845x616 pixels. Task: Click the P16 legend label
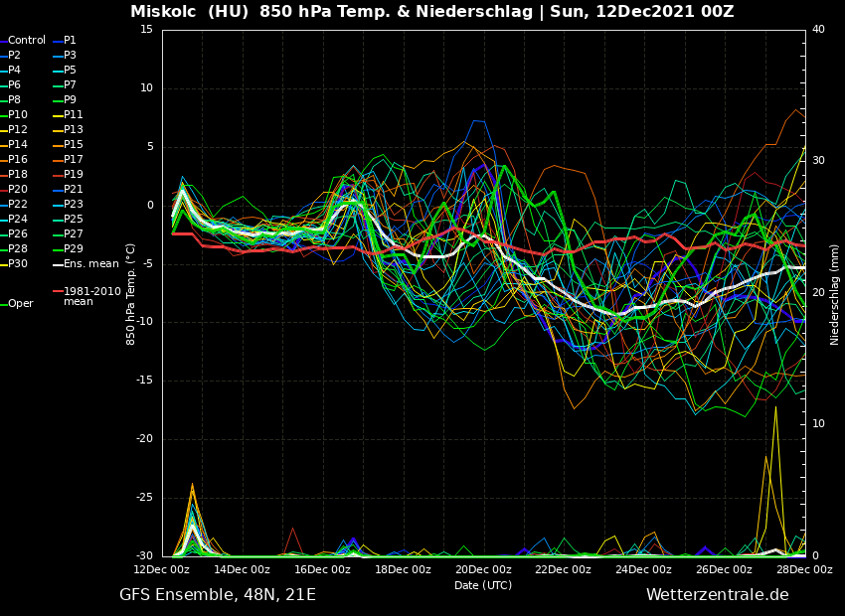pyautogui.click(x=18, y=160)
